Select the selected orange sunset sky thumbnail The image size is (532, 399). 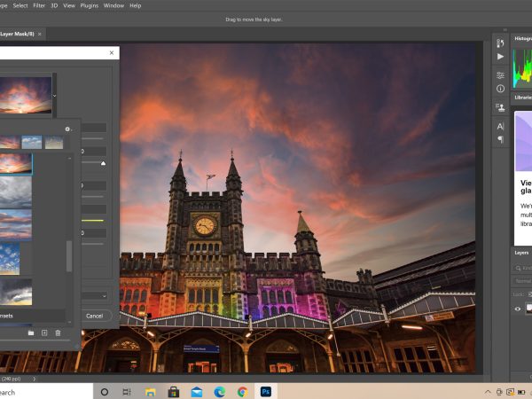16,163
